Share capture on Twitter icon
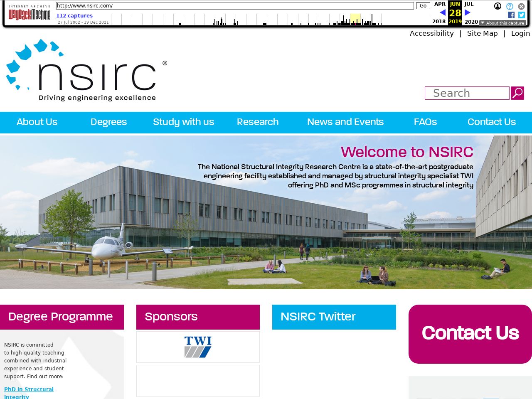 (x=522, y=15)
